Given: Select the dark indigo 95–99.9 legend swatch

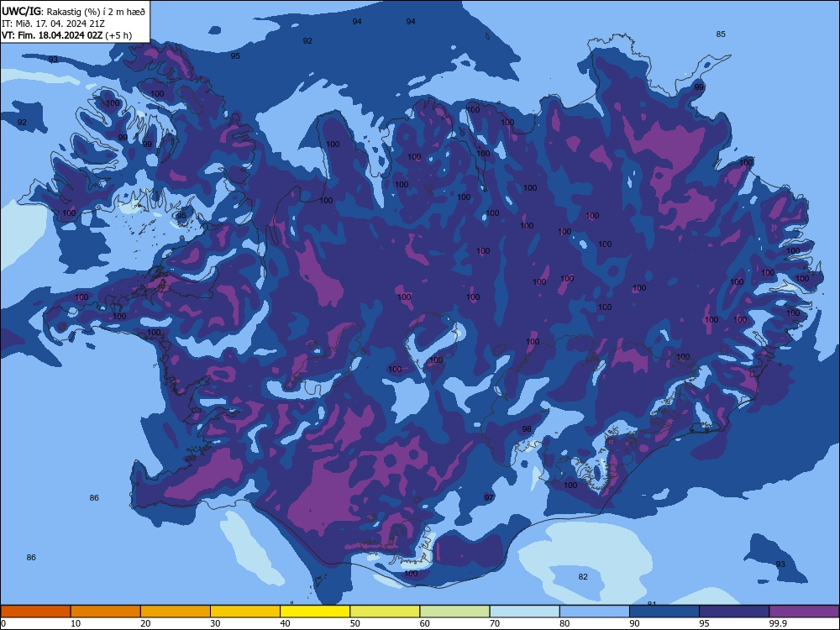Looking at the screenshot, I should click(x=734, y=612).
